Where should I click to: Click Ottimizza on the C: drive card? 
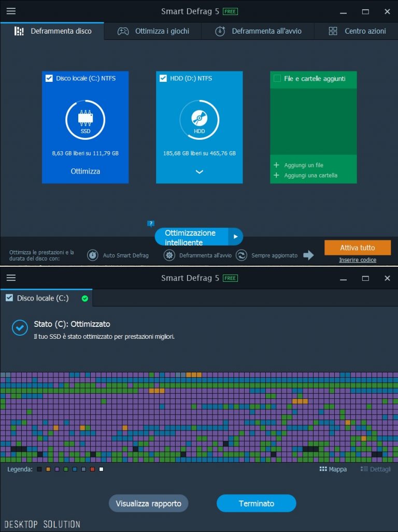point(85,171)
